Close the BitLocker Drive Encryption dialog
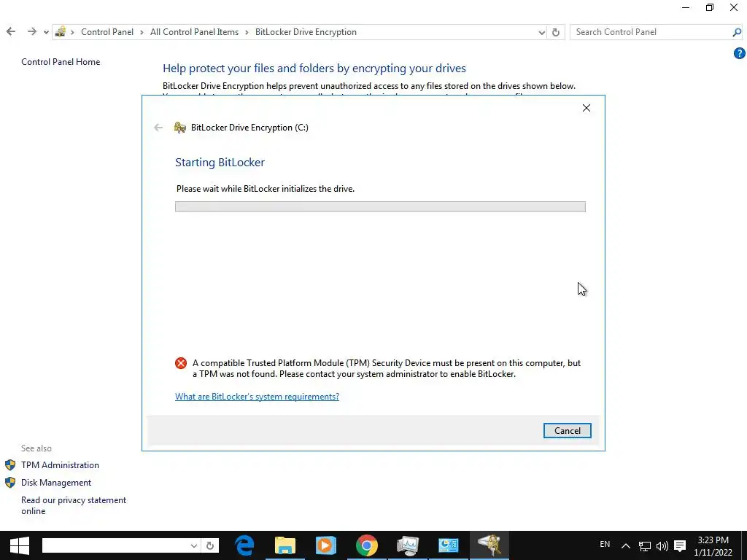The image size is (747, 560). [x=586, y=108]
